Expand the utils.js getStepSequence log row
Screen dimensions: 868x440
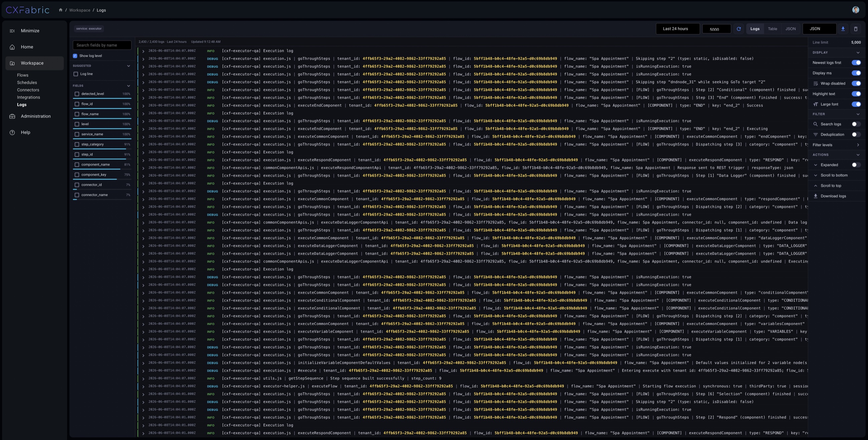click(x=143, y=379)
